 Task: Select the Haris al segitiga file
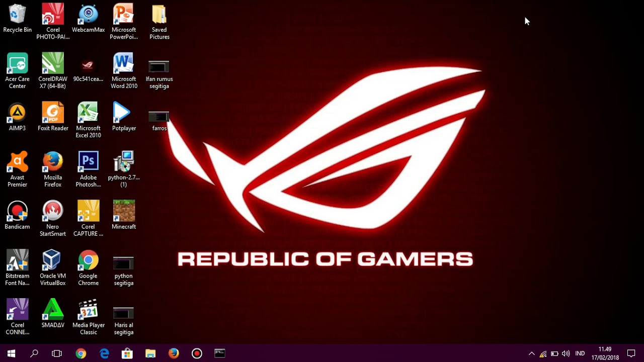tap(124, 321)
